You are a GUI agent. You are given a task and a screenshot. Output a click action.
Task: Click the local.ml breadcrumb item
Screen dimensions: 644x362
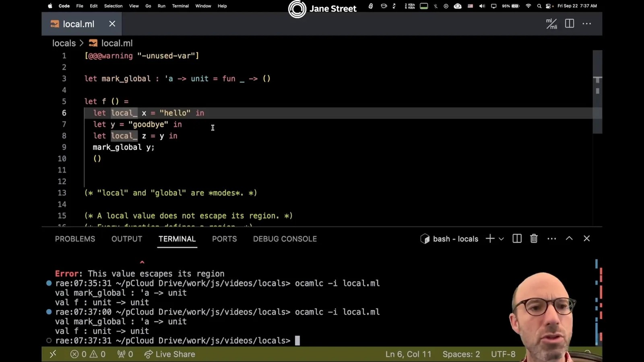[111, 43]
